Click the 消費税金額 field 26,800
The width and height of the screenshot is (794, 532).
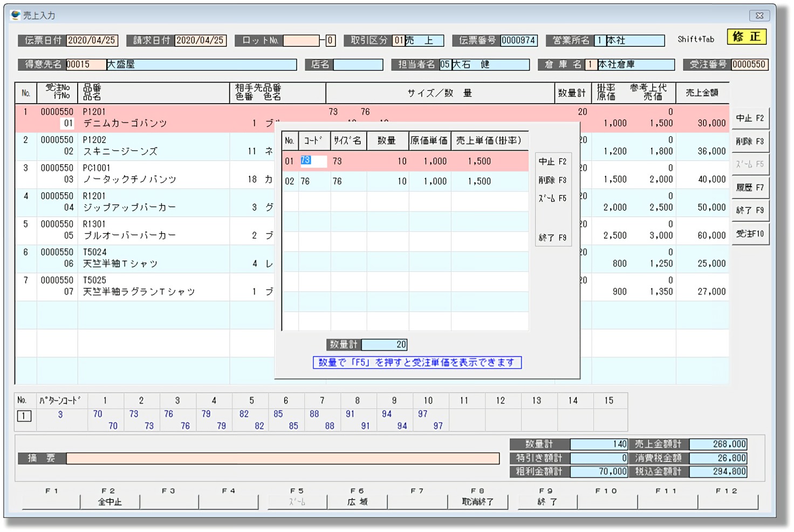click(718, 458)
